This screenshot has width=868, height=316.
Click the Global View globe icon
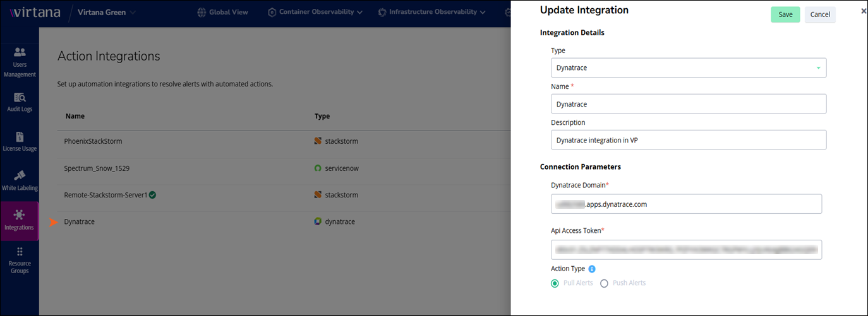[x=202, y=12]
